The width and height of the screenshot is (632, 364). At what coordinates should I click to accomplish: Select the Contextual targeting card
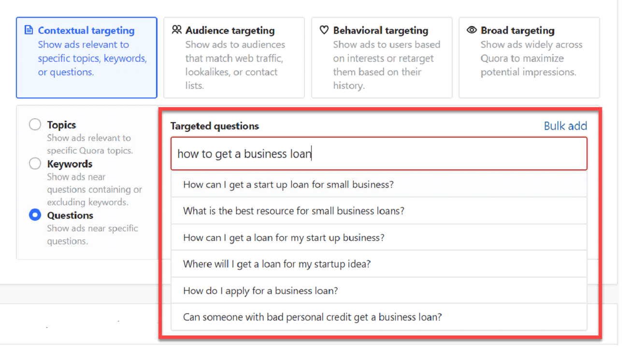point(86,58)
